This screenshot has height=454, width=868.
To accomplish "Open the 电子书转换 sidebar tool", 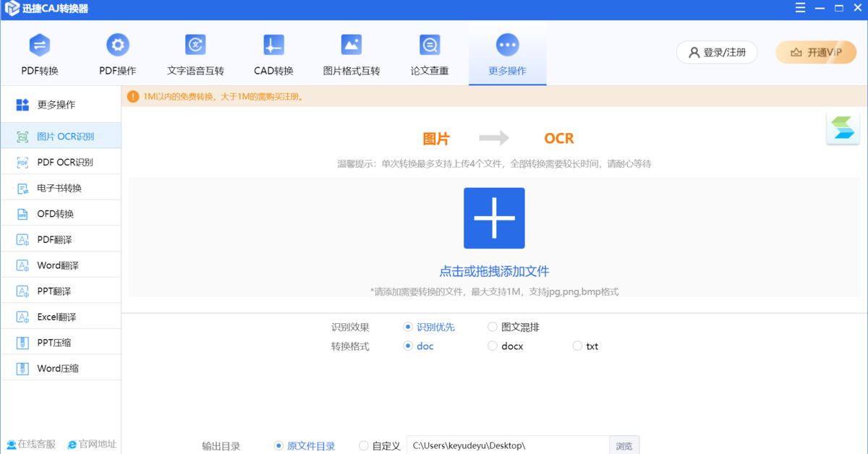I will (x=60, y=187).
